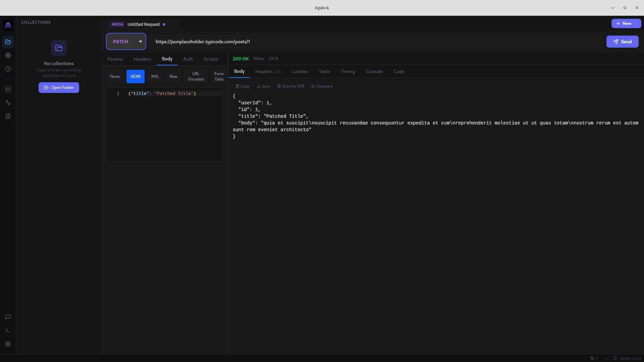644x362 pixels.
Task: View the response Cookies tab
Action: click(300, 71)
